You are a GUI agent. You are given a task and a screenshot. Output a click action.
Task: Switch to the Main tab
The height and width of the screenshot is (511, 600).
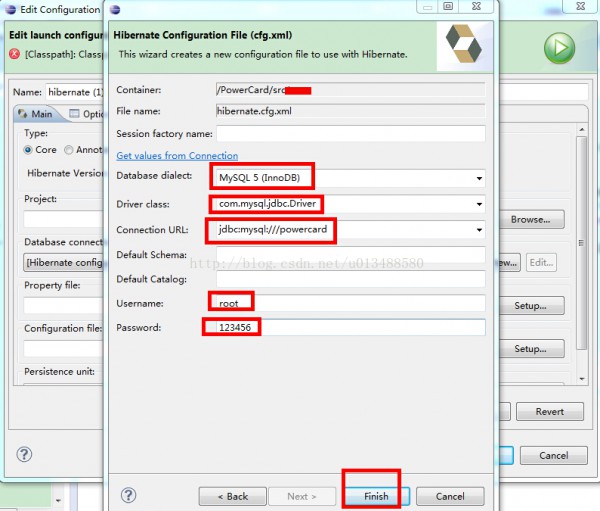click(x=35, y=114)
